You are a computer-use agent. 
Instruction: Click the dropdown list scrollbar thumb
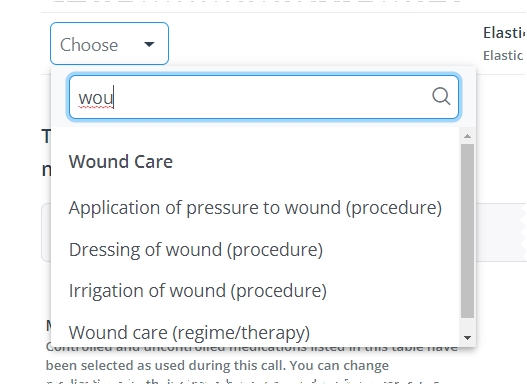coord(467,231)
